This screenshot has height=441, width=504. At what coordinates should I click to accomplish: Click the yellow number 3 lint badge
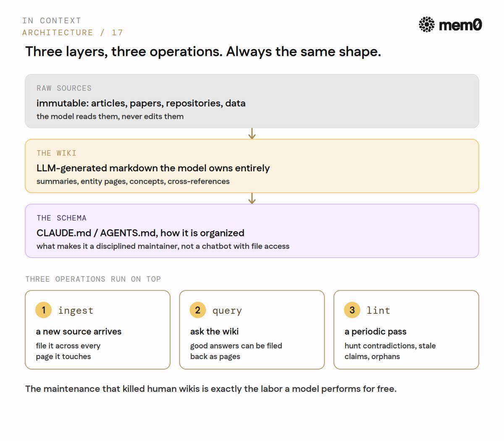[352, 310]
